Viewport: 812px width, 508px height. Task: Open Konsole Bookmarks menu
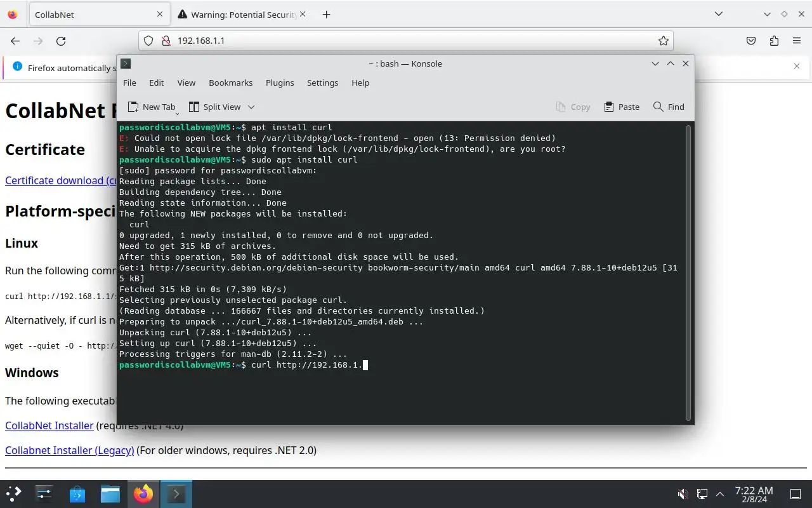click(230, 83)
